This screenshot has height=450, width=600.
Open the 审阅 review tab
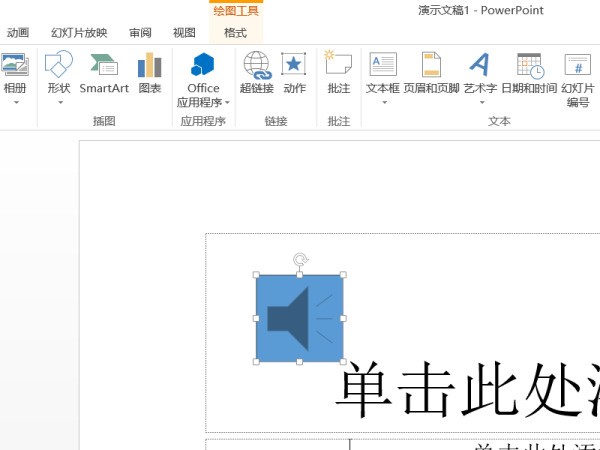pos(140,33)
